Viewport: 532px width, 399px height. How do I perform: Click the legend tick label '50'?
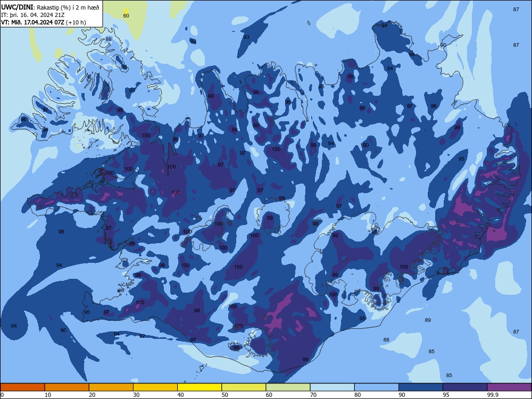tap(225, 395)
